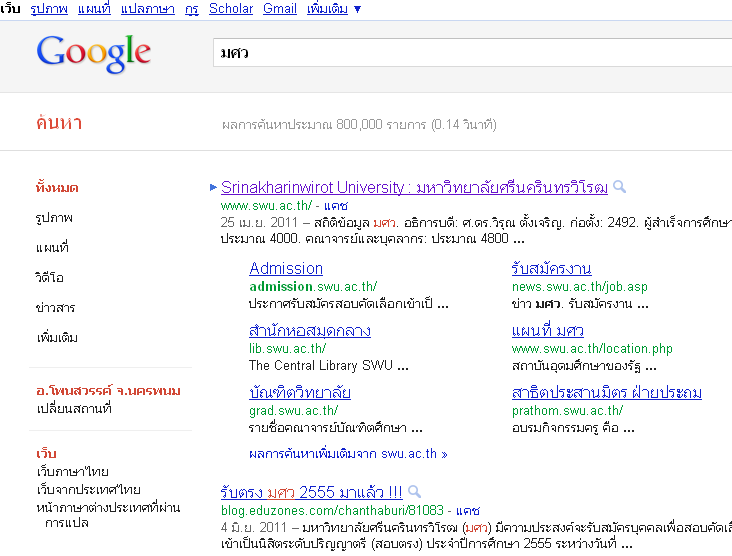The width and height of the screenshot is (732, 556).
Task: Click magnifier preview icon beside Srinakharinwirot University result
Action: coord(619,187)
